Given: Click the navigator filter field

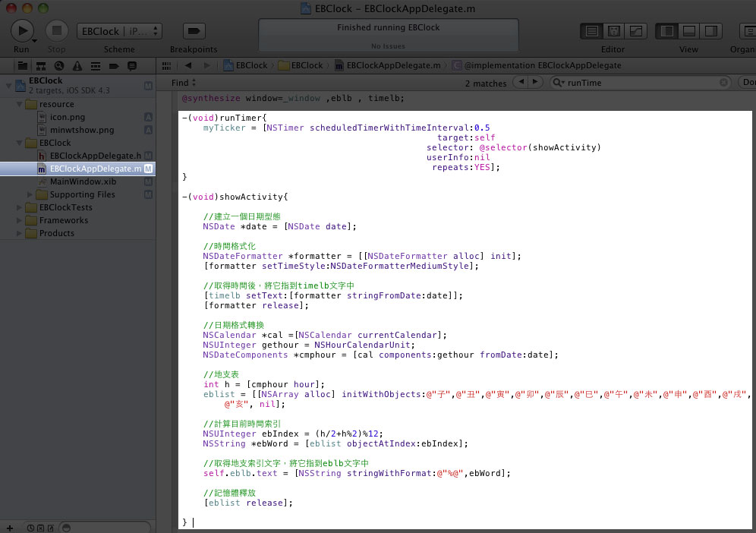Looking at the screenshot, I should tap(105, 528).
